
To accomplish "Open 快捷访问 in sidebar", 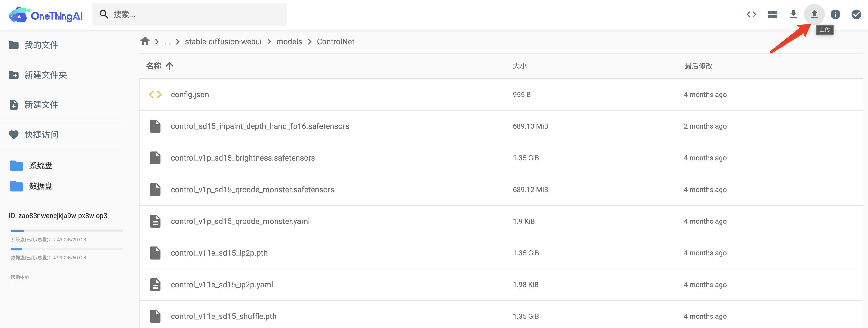I will pos(41,135).
